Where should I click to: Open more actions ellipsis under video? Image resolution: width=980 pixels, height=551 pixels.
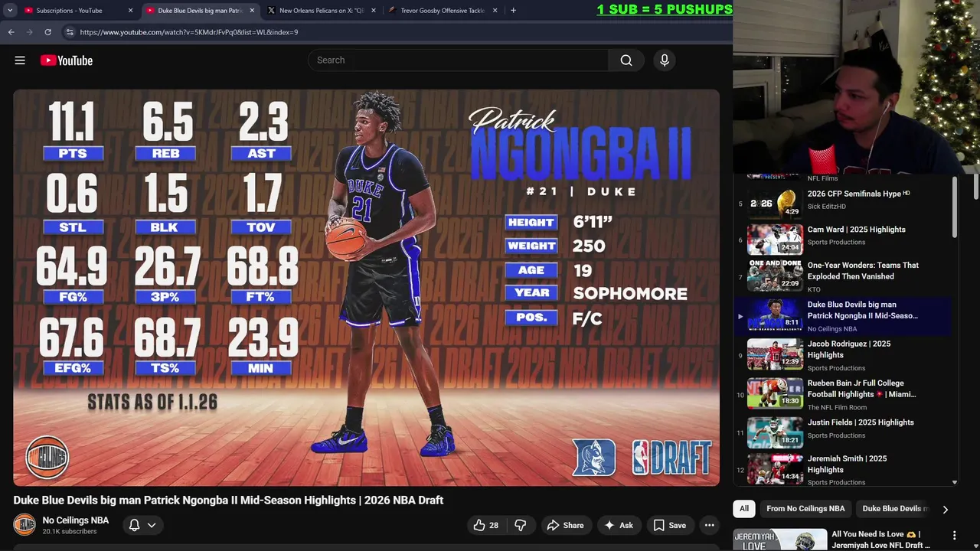point(710,525)
